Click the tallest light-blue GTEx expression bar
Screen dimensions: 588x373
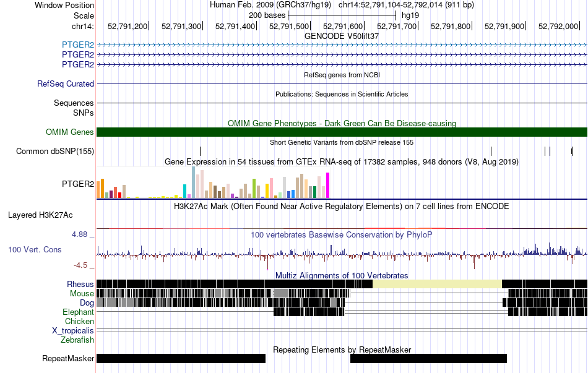coord(194,182)
